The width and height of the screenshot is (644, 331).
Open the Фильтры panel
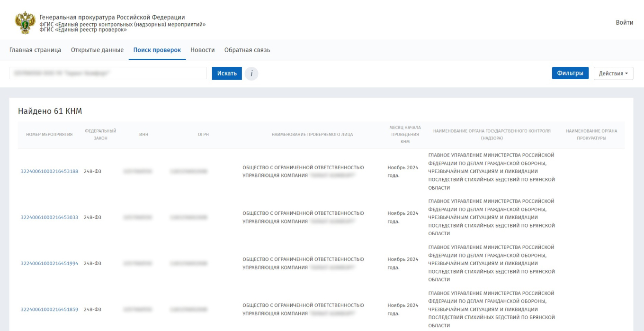[570, 73]
